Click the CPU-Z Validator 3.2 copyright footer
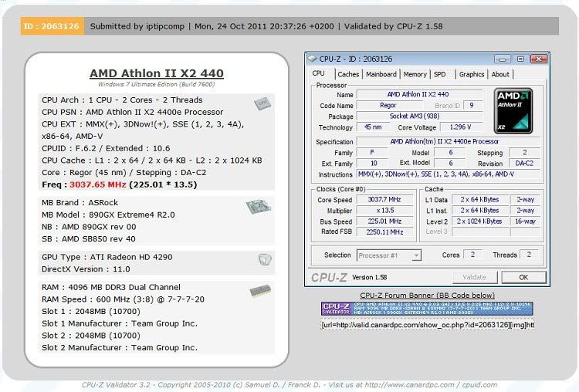The width and height of the screenshot is (579, 392). tap(289, 384)
